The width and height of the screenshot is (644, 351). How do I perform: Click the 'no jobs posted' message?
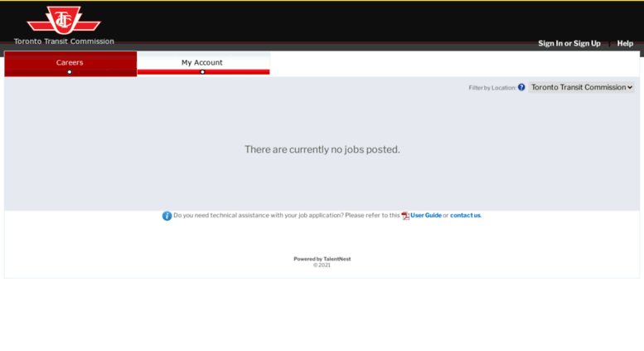pyautogui.click(x=322, y=149)
